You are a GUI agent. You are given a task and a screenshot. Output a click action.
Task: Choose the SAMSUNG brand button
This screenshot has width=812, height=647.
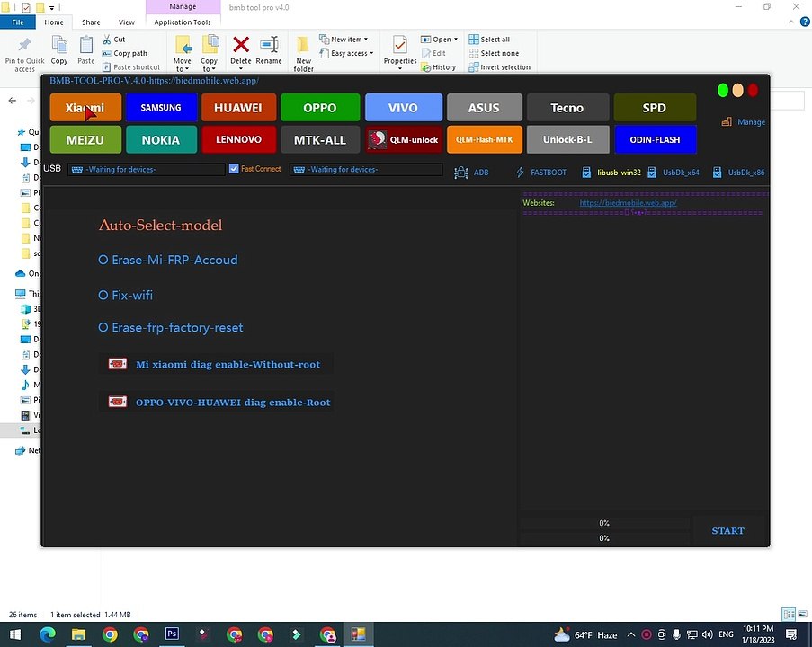161,107
